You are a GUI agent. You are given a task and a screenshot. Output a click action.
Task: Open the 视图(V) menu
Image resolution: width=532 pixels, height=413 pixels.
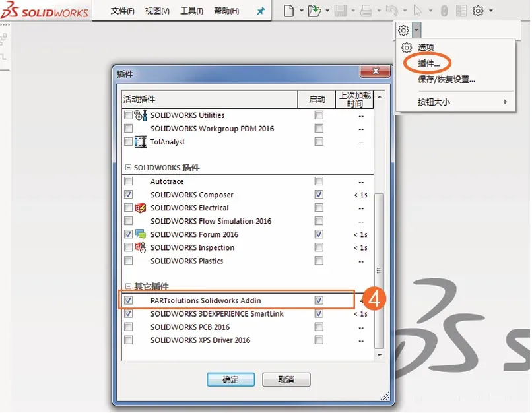tap(157, 11)
